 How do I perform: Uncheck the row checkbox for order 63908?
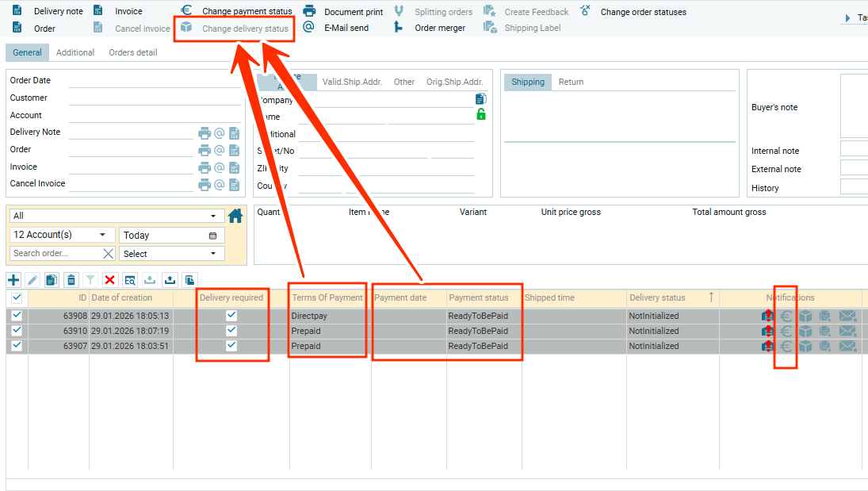17,316
